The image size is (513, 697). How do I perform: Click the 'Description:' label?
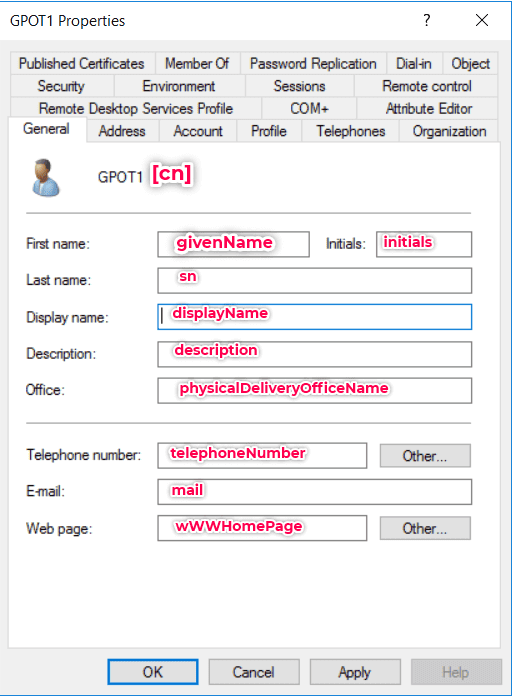[61, 354]
